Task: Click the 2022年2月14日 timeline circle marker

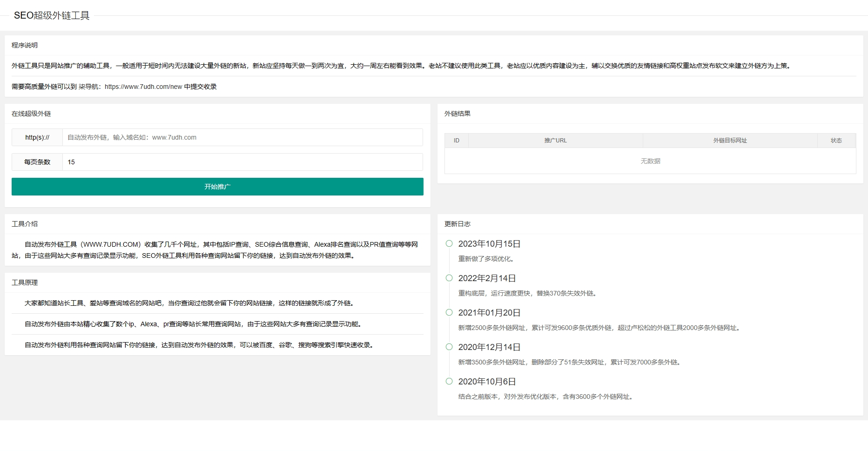Action: click(x=449, y=278)
